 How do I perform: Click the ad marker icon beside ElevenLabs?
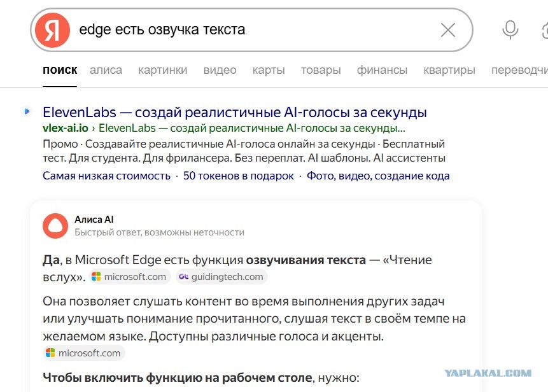(27, 112)
